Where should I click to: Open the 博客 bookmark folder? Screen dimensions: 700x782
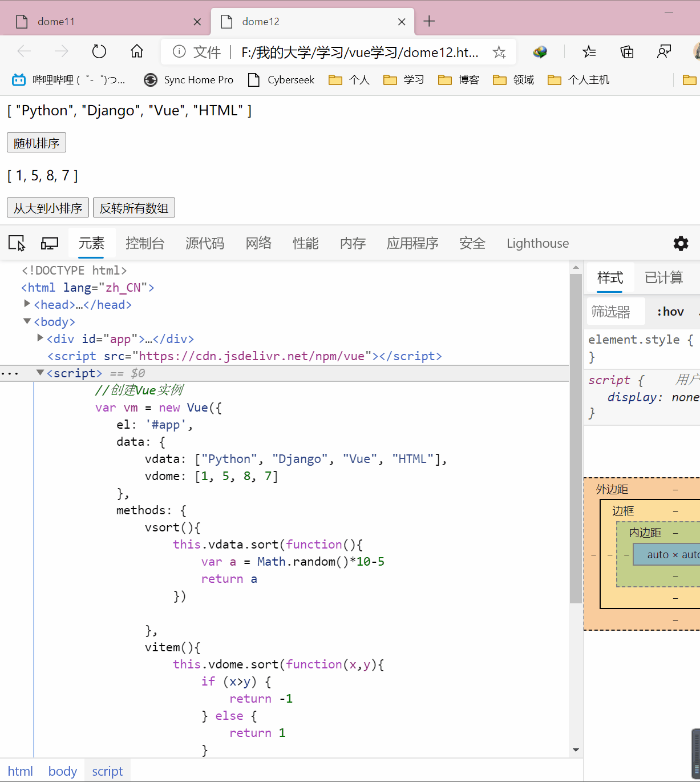coord(459,80)
